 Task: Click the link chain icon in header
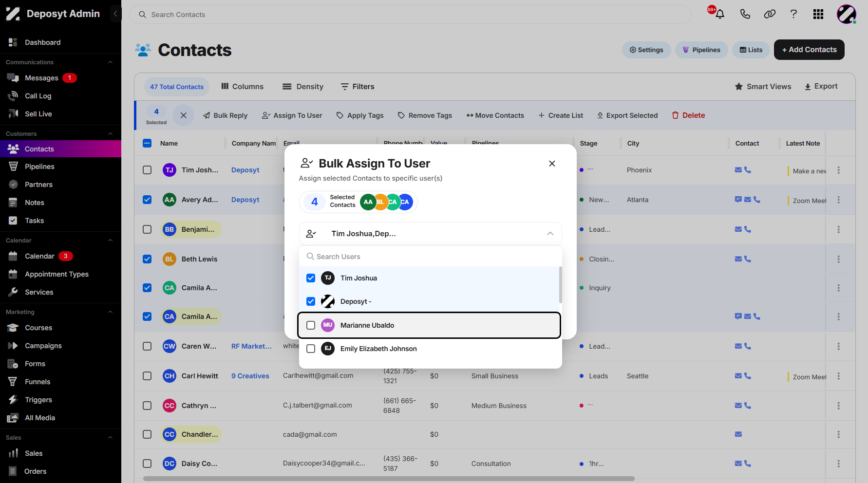point(770,14)
